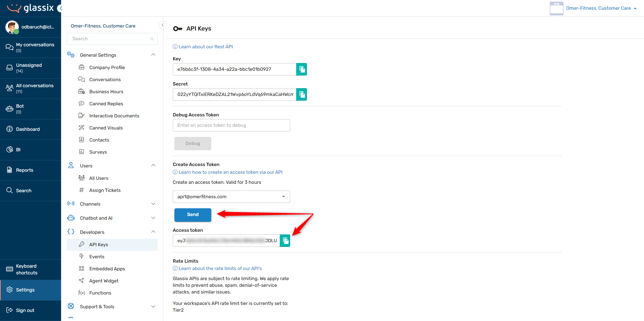The image size is (644, 321).
Task: Show Keyboard shortcuts
Action: 31,270
